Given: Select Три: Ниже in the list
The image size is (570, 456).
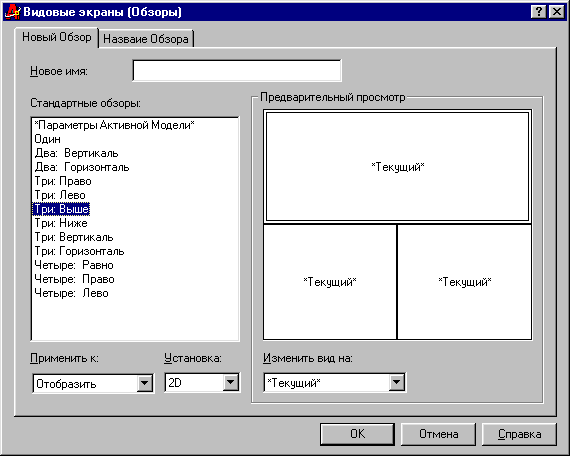Looking at the screenshot, I should click(61, 223).
